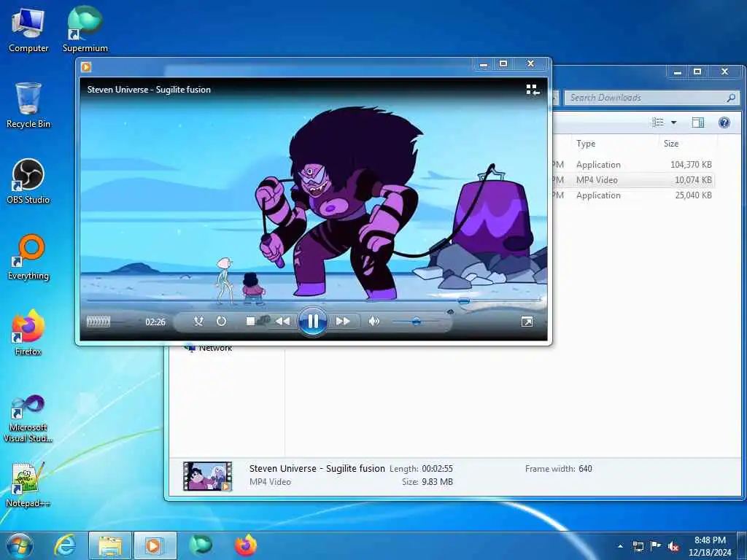Toggle the Explorer preview pane
The height and width of the screenshot is (560, 747).
coord(698,122)
